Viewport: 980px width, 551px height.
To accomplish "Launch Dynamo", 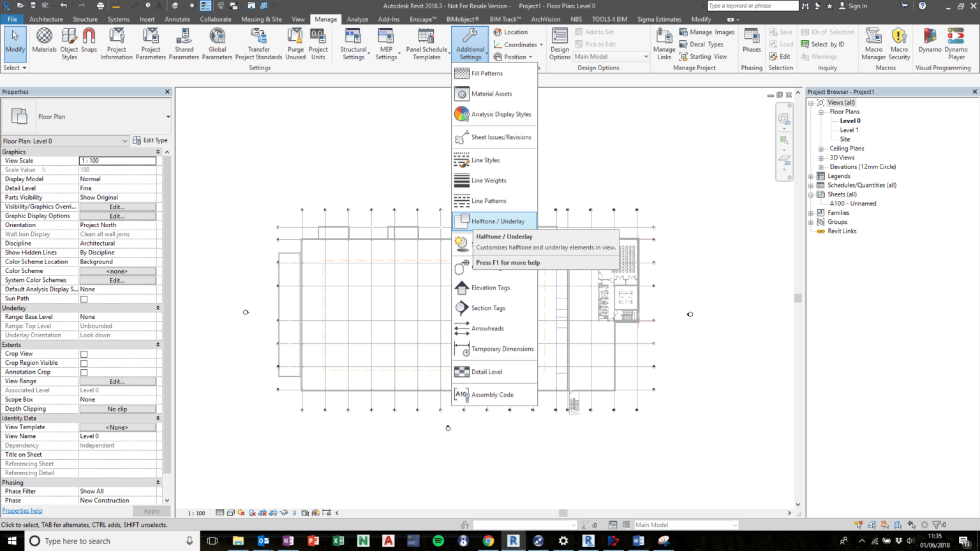I will [x=930, y=41].
